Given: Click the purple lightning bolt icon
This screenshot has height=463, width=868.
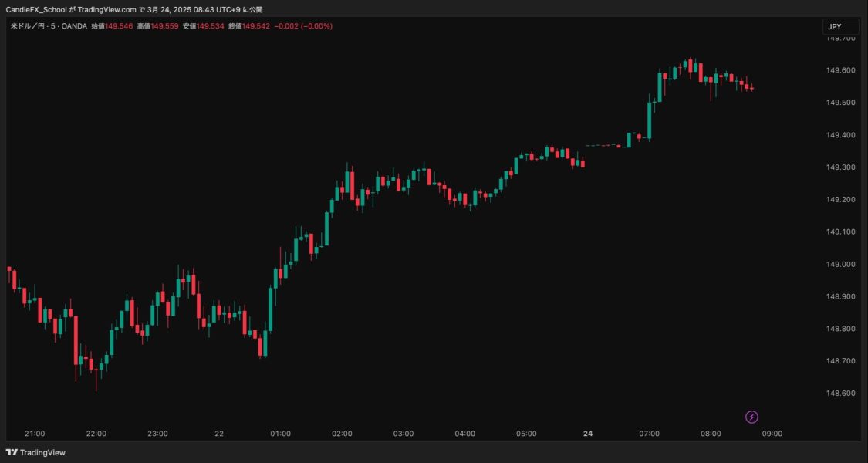Looking at the screenshot, I should pos(751,417).
